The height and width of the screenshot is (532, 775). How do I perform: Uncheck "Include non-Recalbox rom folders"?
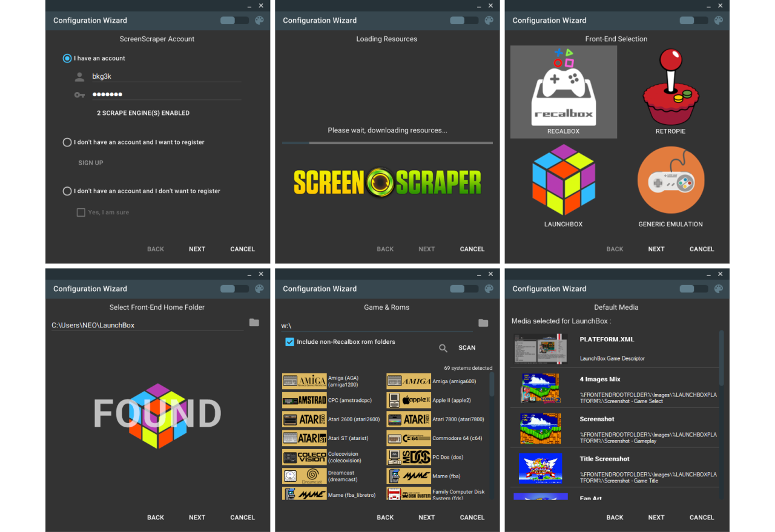(289, 342)
